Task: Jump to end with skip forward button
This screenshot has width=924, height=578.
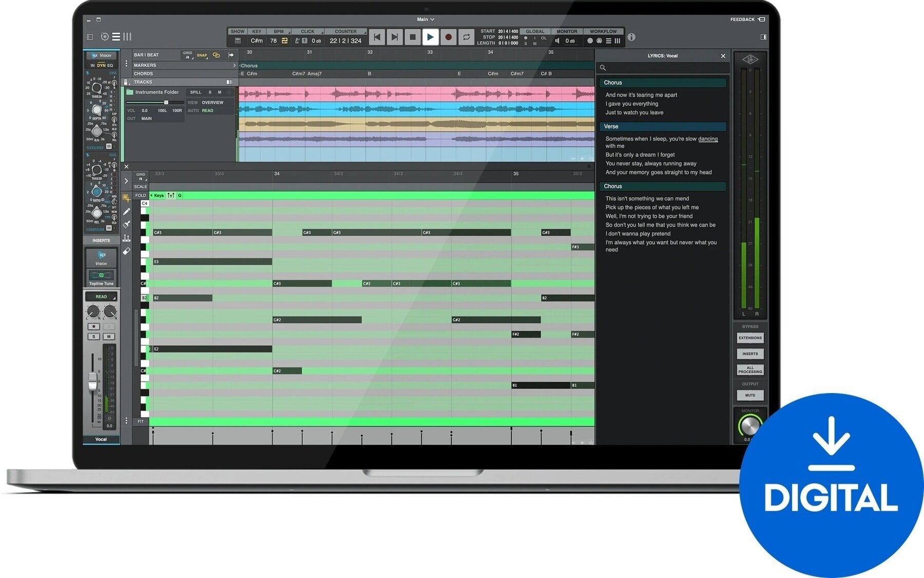Action: [x=394, y=37]
